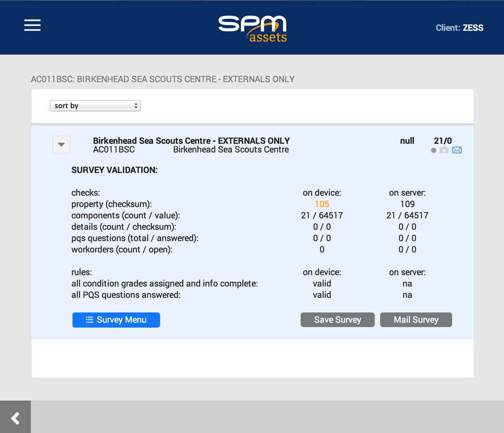Click the bold Birkenhead Sea Scouts Centre - EXTERNALS ONLY title
This screenshot has height=433, width=504.
[x=191, y=140]
